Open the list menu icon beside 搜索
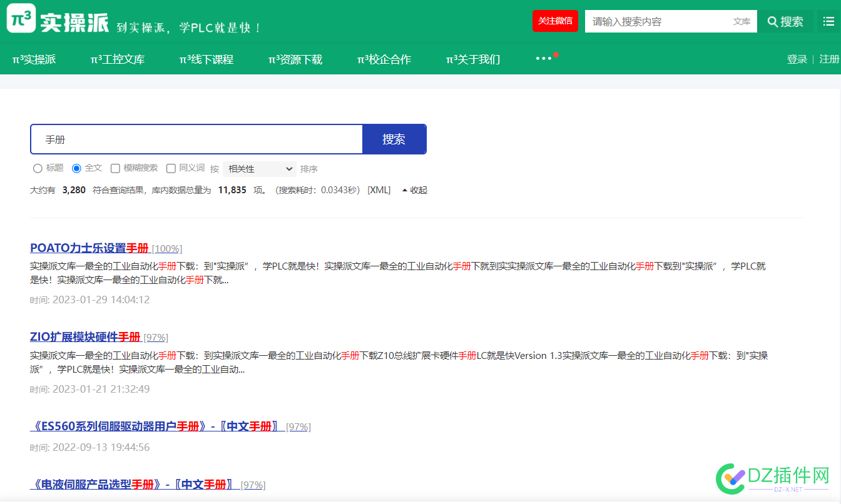Viewport: 841px width, 504px height. point(827,21)
